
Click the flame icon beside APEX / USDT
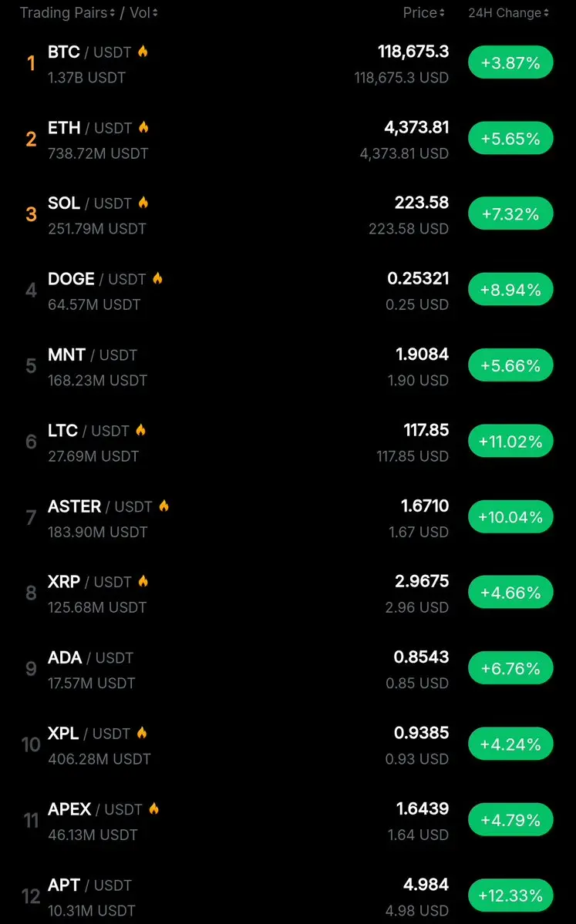pyautogui.click(x=154, y=808)
